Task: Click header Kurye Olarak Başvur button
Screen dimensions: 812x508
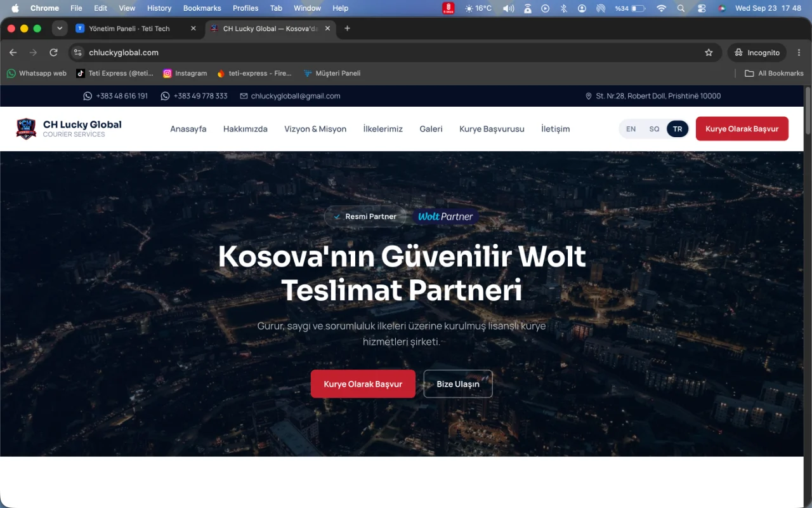Action: [742, 129]
